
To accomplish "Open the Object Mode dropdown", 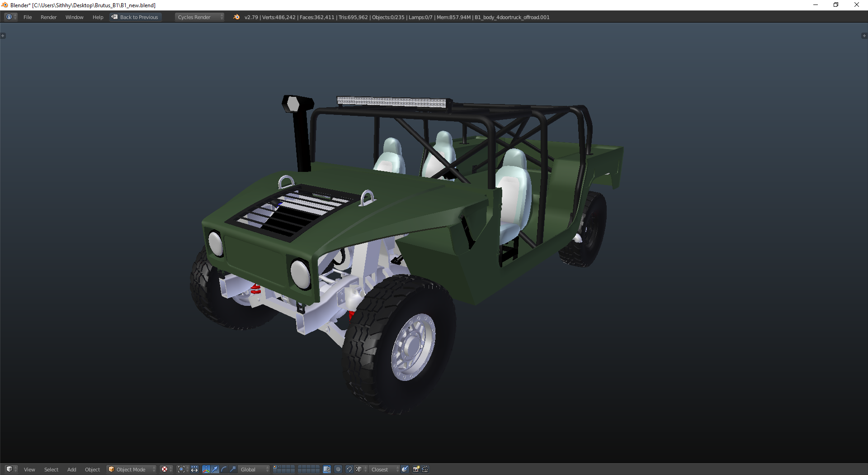I will coord(132,469).
